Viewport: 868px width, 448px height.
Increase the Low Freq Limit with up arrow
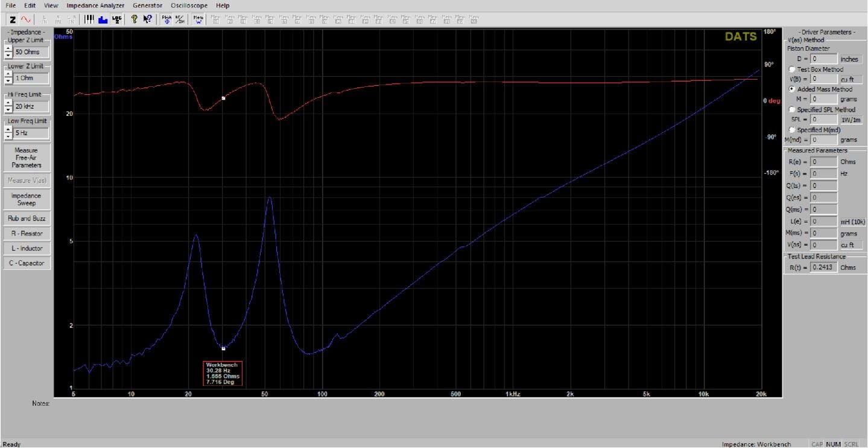[x=8, y=129]
